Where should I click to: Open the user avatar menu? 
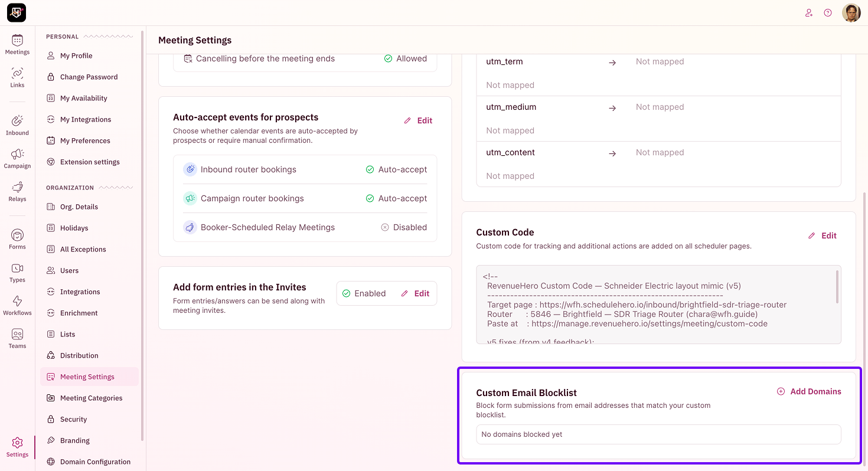tap(851, 12)
